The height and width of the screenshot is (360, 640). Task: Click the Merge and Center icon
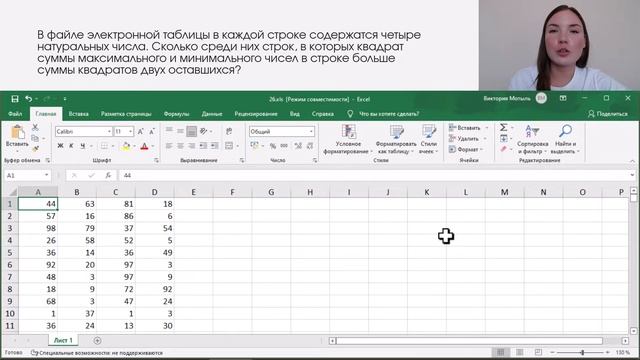pos(229,146)
